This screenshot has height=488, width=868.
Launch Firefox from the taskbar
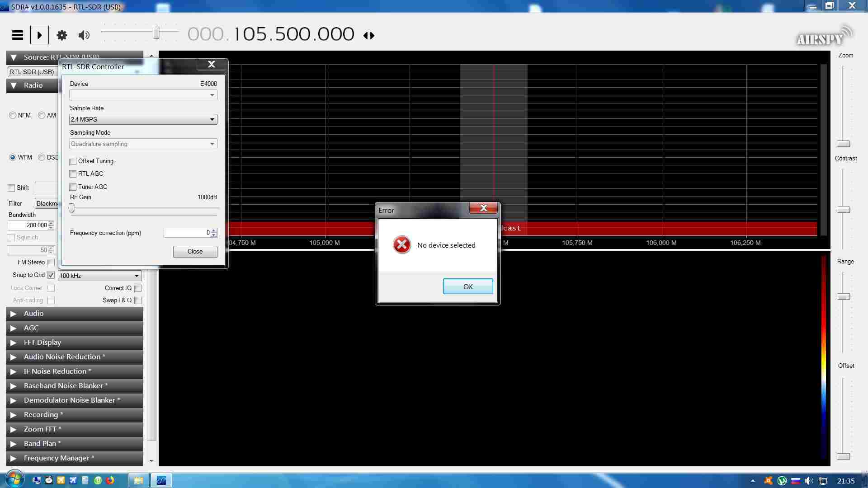coord(110,480)
